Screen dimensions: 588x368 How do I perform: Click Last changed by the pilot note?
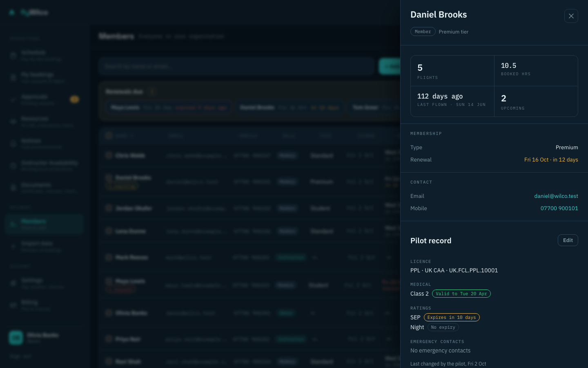click(x=448, y=364)
